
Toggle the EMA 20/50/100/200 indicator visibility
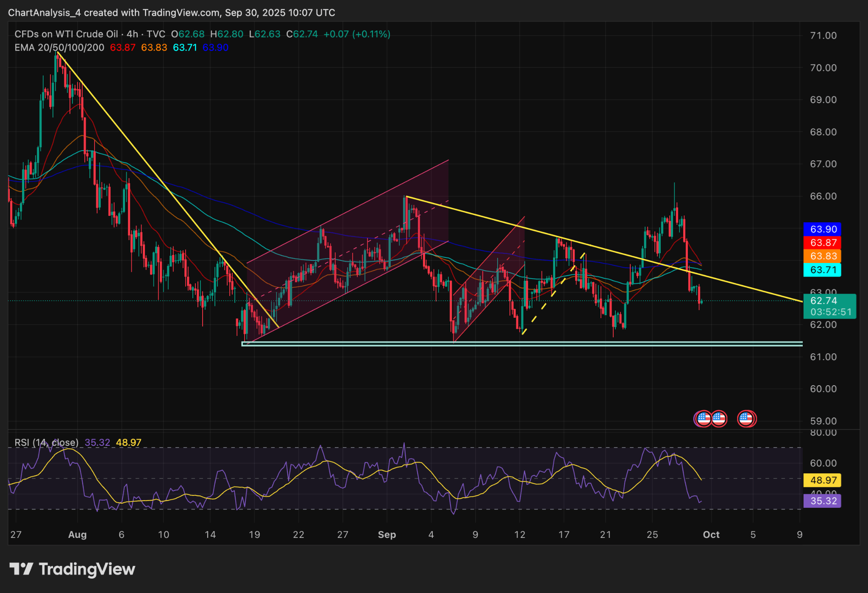(59, 48)
